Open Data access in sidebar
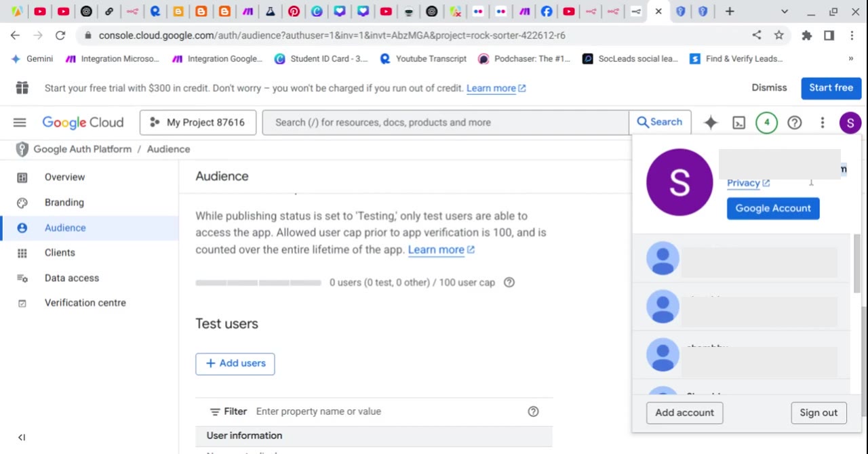 71,278
